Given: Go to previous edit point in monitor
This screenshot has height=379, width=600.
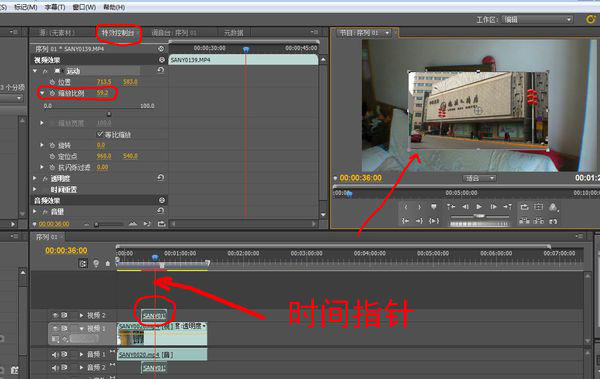Looking at the screenshot, I should 451,207.
